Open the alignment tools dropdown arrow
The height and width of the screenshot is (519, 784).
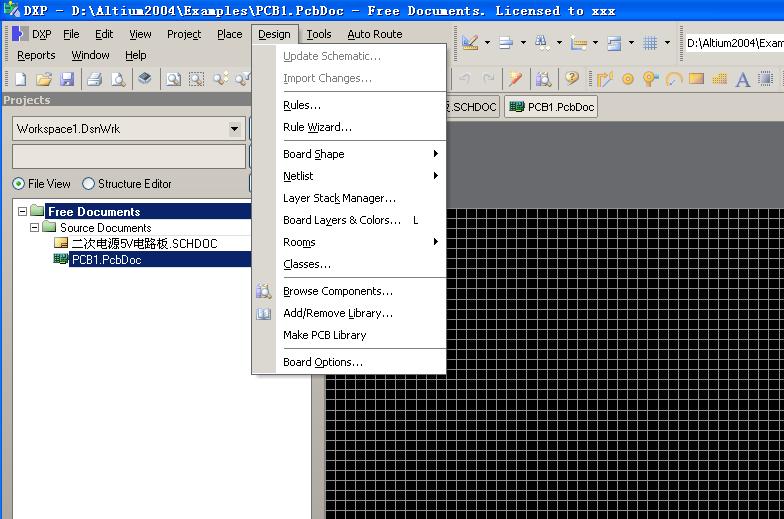[524, 42]
